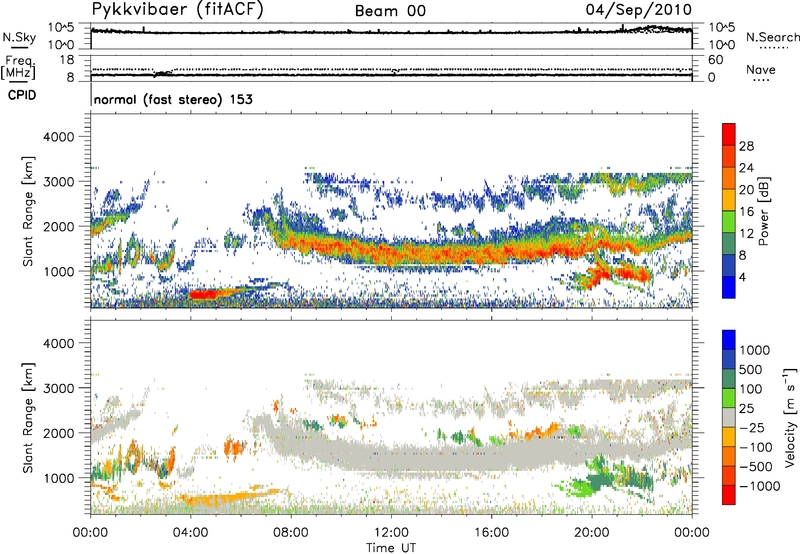Click the grey segment of velocity colorbar
The height and width of the screenshot is (554, 800).
coord(729,417)
